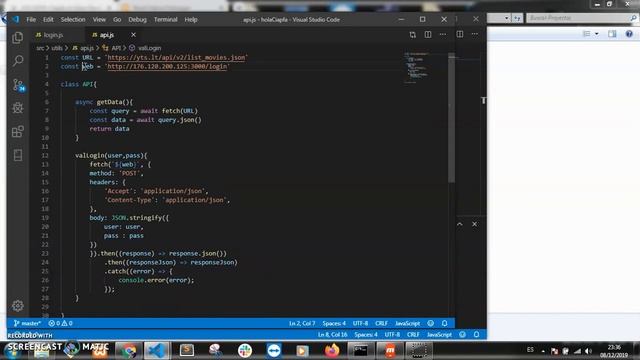Screen dimensions: 640x360
Task: Click Ln 2, Col 7 to go to line
Action: pos(302,323)
